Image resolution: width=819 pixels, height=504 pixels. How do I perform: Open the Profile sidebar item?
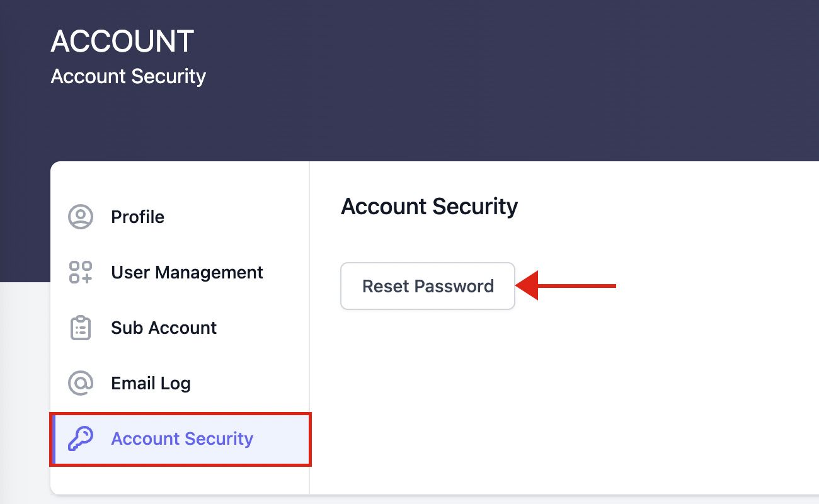(x=180, y=217)
